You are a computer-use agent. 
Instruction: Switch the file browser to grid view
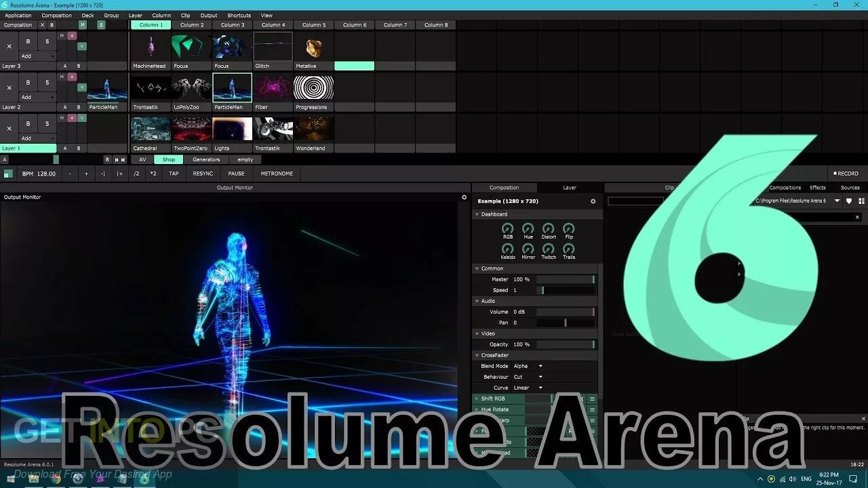(x=861, y=201)
